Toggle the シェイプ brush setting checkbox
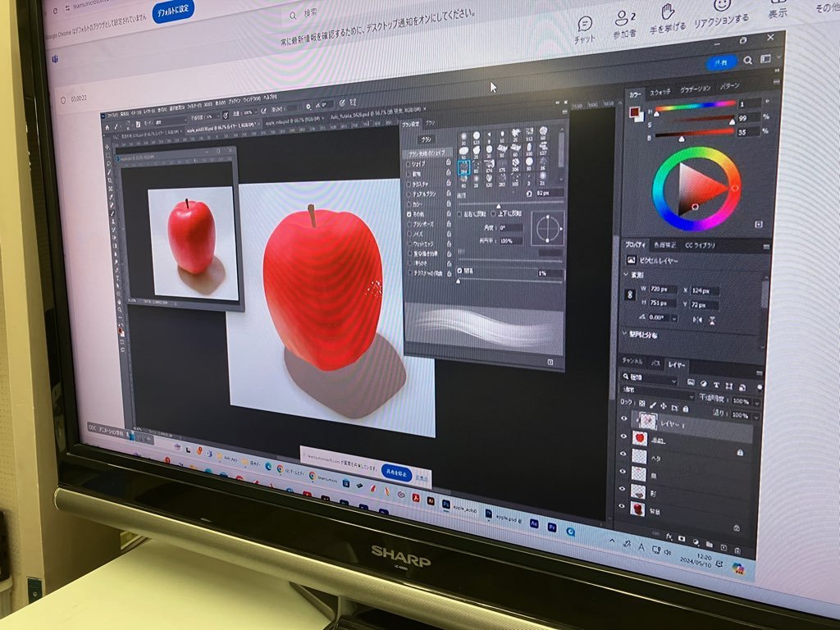Viewport: 840px width, 630px height. point(409,164)
